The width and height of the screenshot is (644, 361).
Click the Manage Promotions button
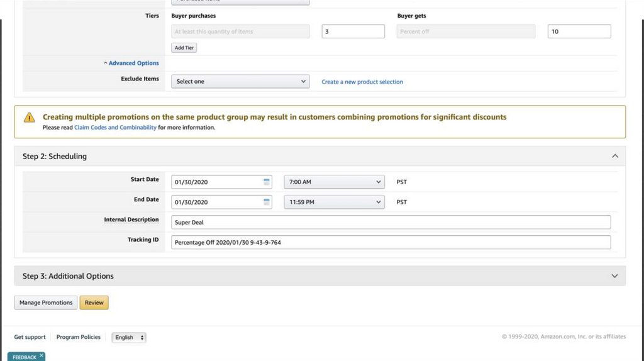pyautogui.click(x=46, y=303)
